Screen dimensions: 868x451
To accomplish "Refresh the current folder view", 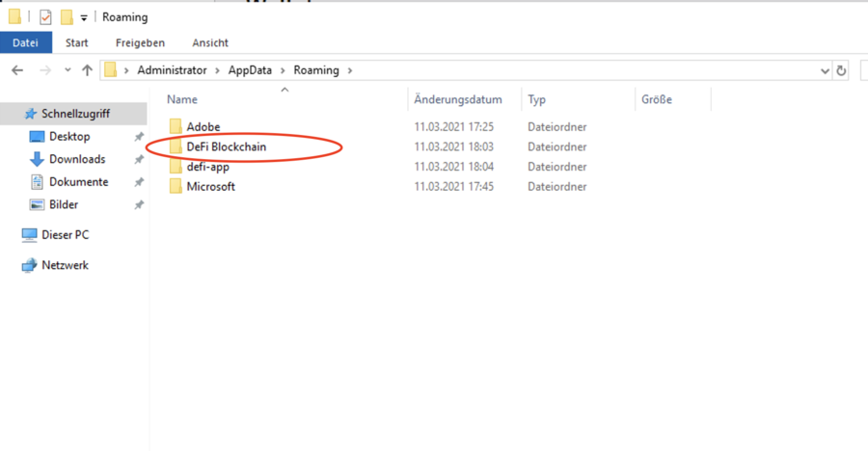I will [x=842, y=70].
